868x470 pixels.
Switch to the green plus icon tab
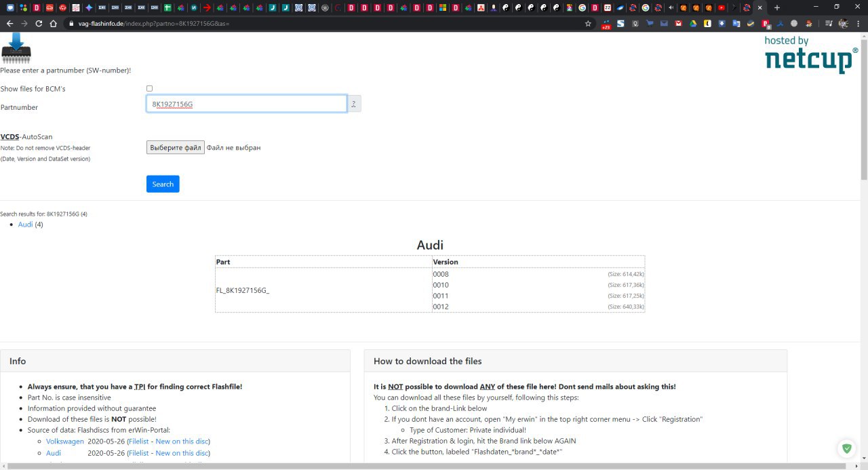[167, 7]
